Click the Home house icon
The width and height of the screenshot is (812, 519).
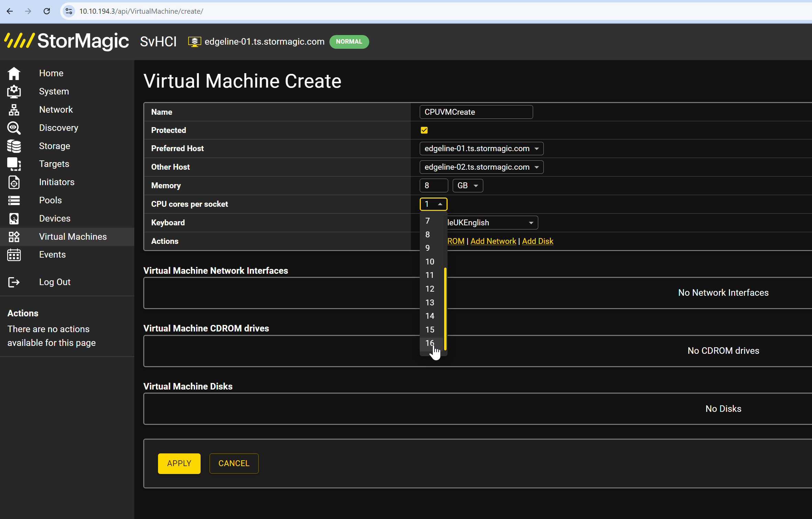[14, 74]
